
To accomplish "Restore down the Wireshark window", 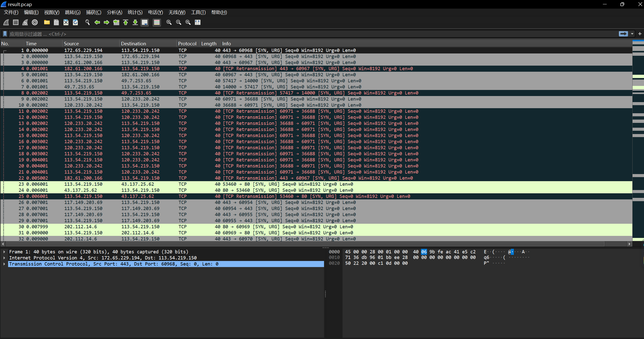I will 622,4.
